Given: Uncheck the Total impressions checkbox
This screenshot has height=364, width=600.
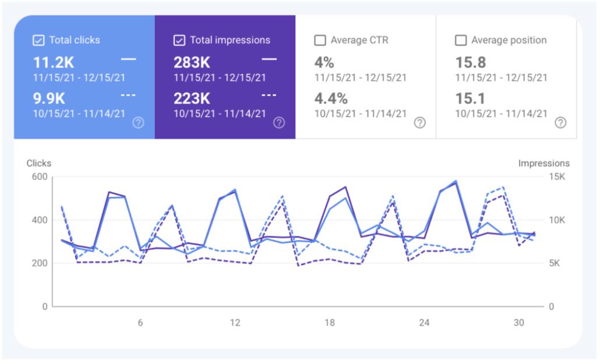Looking at the screenshot, I should pyautogui.click(x=179, y=40).
